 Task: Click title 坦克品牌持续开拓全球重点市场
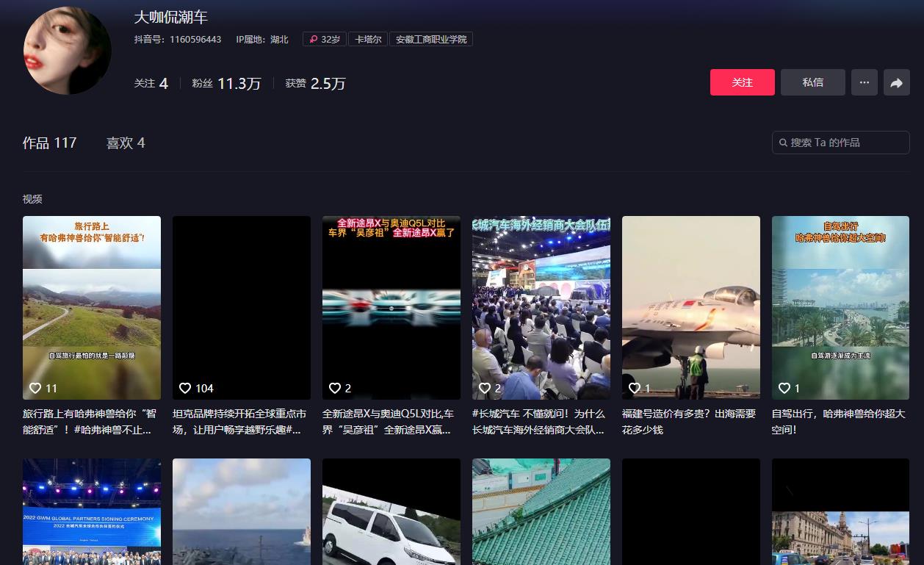tap(239, 422)
